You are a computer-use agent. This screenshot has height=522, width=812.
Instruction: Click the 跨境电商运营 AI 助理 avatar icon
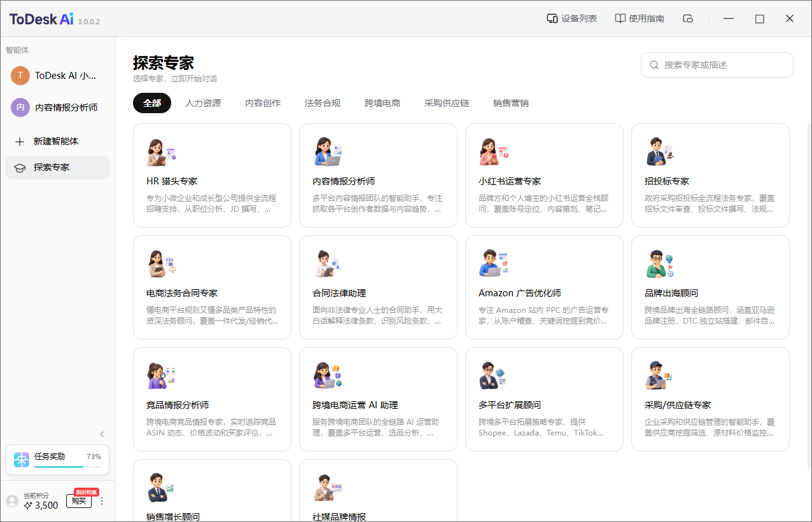328,376
